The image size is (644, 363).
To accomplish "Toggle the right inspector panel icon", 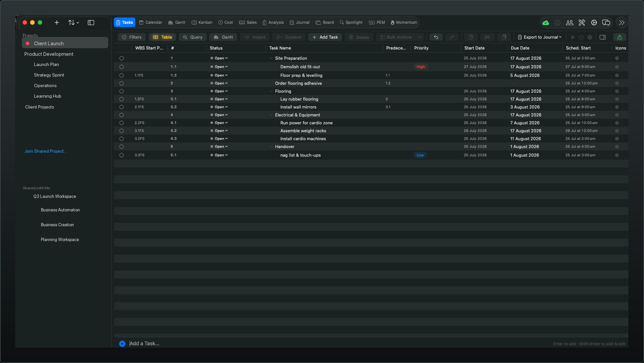I will click(603, 37).
